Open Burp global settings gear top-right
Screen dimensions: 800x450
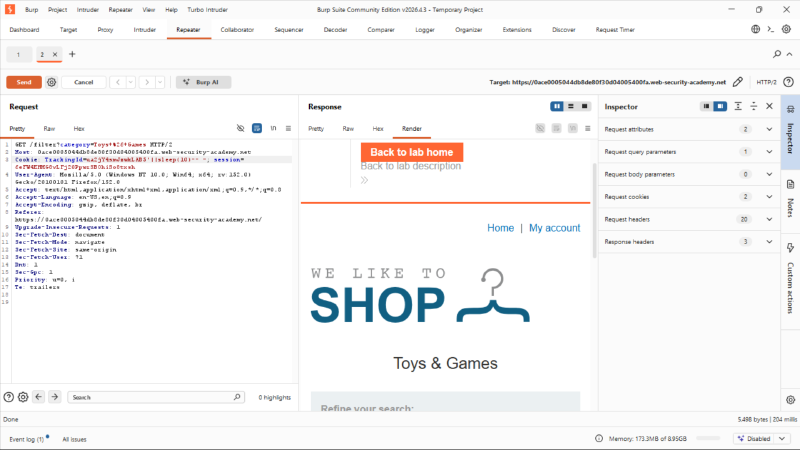coord(788,30)
